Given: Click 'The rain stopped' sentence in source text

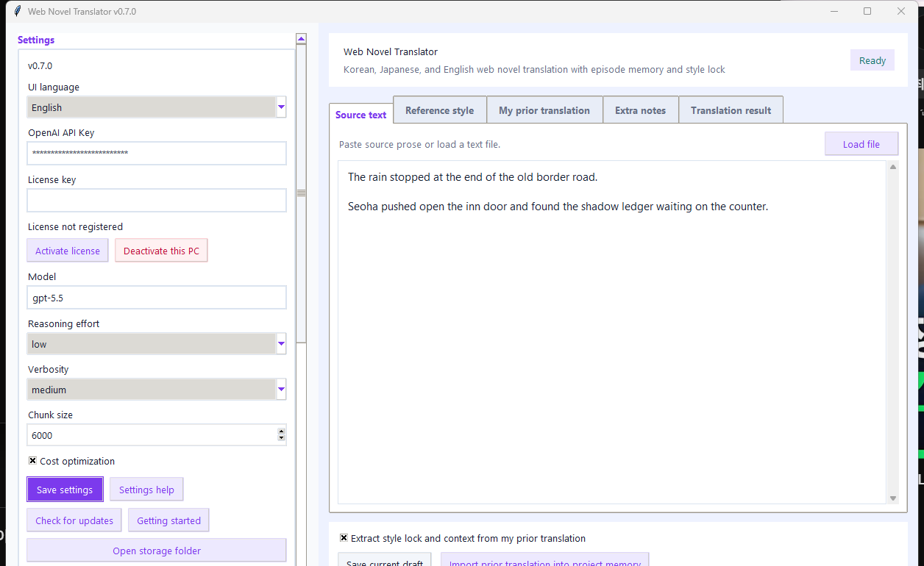Looking at the screenshot, I should point(473,177).
